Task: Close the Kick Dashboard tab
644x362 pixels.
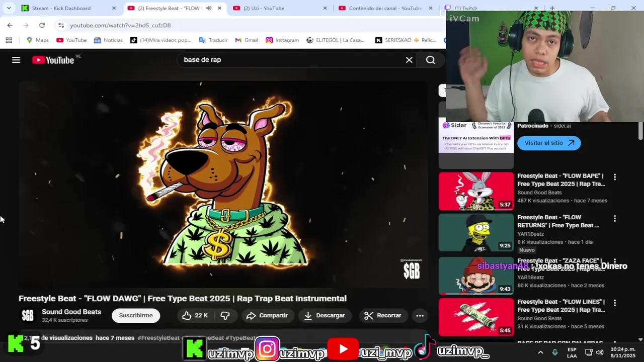Action: click(x=114, y=8)
